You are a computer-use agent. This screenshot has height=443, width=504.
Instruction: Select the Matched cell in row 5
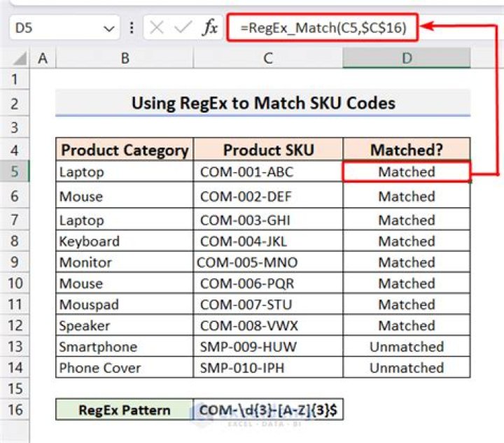407,172
